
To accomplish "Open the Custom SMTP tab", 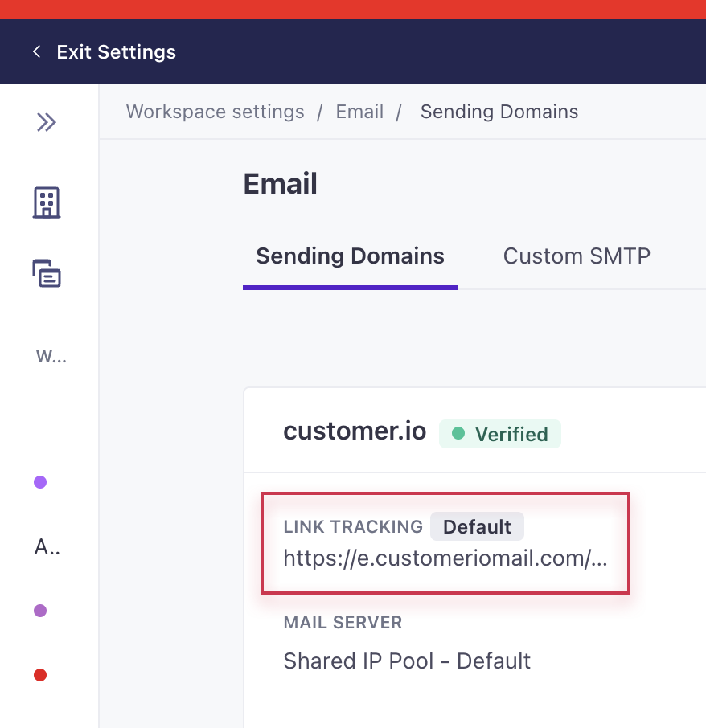I will 577,256.
